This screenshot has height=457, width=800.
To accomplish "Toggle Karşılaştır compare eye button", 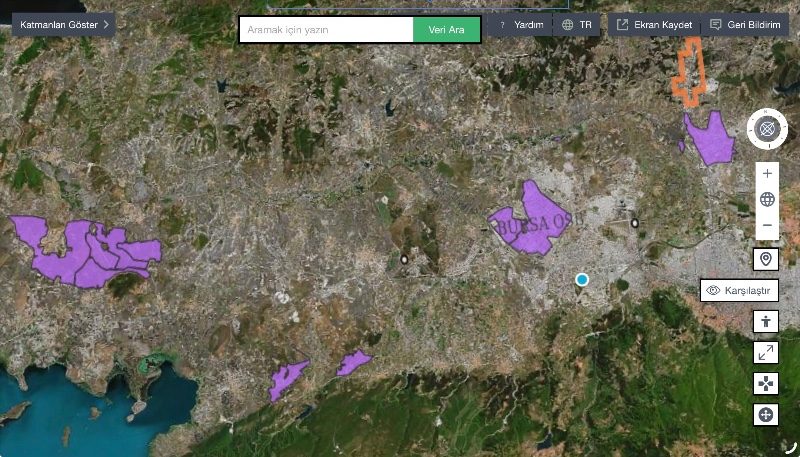I will (x=739, y=291).
